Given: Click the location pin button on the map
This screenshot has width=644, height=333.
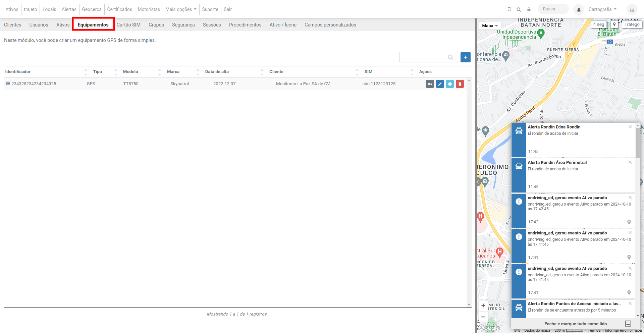Looking at the screenshot, I should (x=614, y=24).
